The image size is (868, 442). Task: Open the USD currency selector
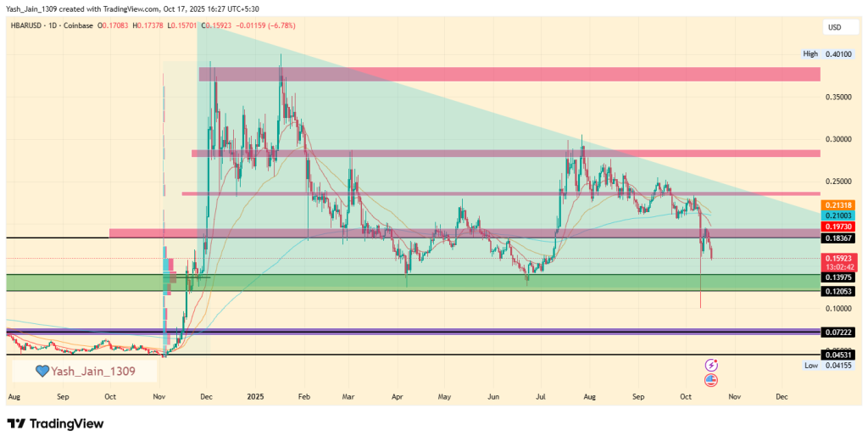click(834, 28)
